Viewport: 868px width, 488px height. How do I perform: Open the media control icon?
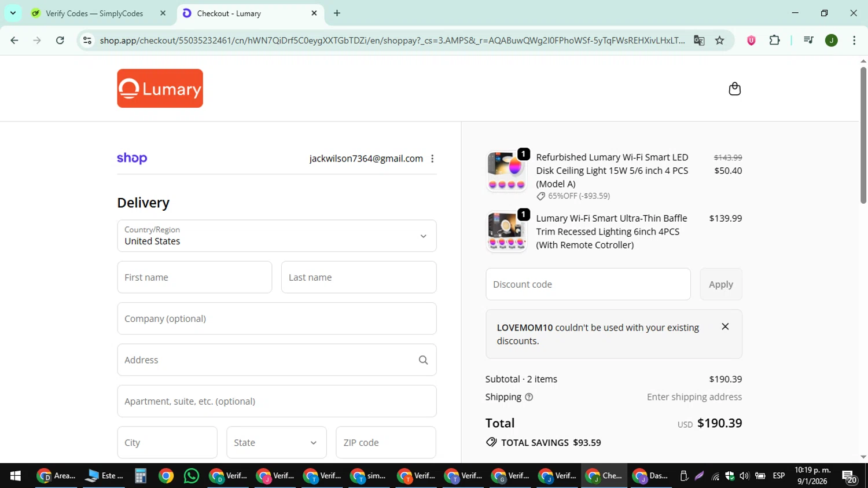(x=808, y=41)
